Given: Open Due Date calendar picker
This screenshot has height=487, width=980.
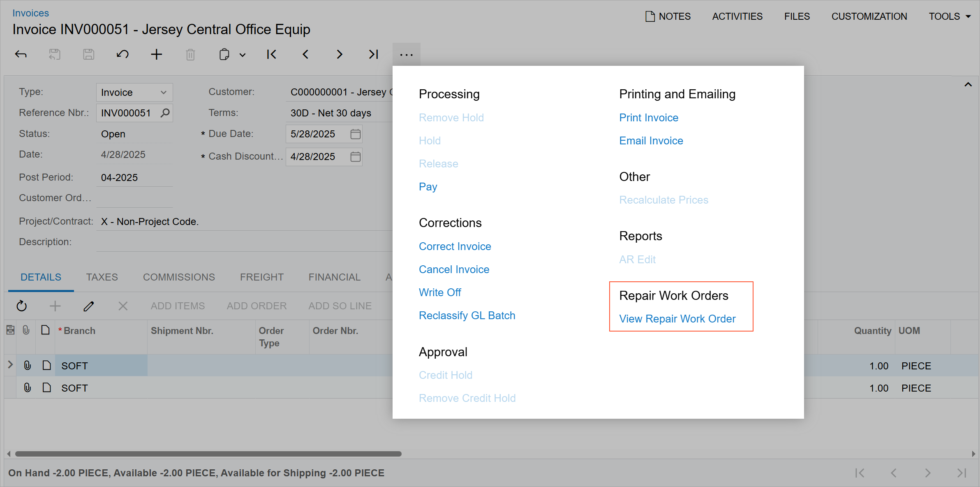Looking at the screenshot, I should click(x=355, y=134).
